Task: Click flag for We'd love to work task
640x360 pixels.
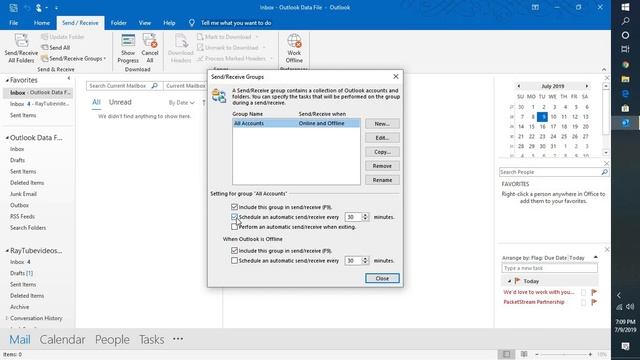Action: tap(594, 292)
